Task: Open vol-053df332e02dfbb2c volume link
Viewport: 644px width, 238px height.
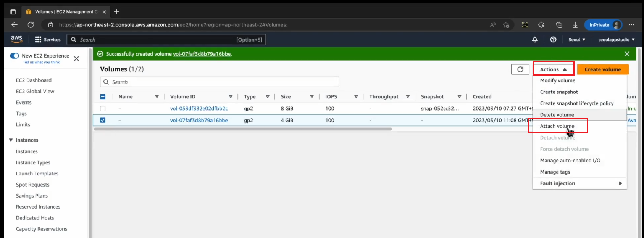Action: point(199,109)
